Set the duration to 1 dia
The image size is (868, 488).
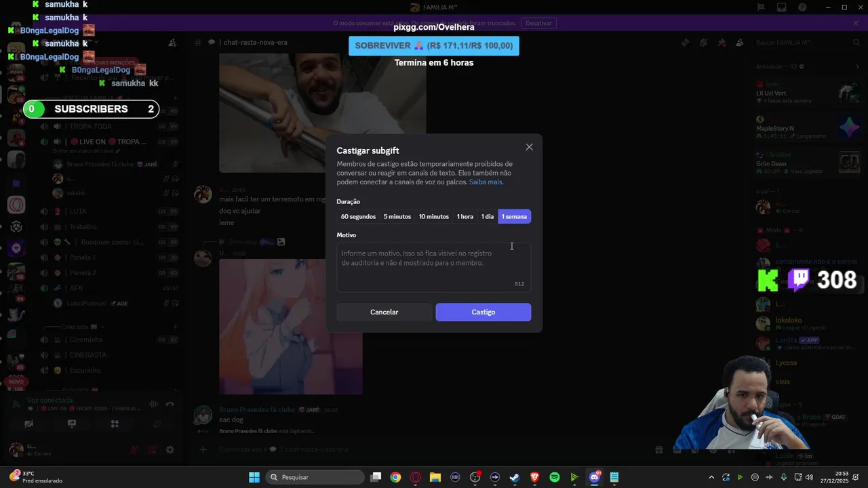(488, 217)
